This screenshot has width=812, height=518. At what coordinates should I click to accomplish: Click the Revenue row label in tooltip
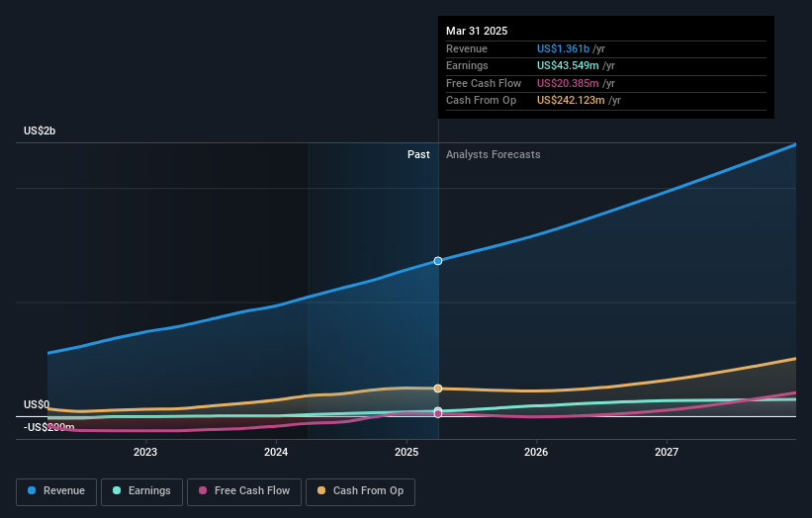(467, 48)
